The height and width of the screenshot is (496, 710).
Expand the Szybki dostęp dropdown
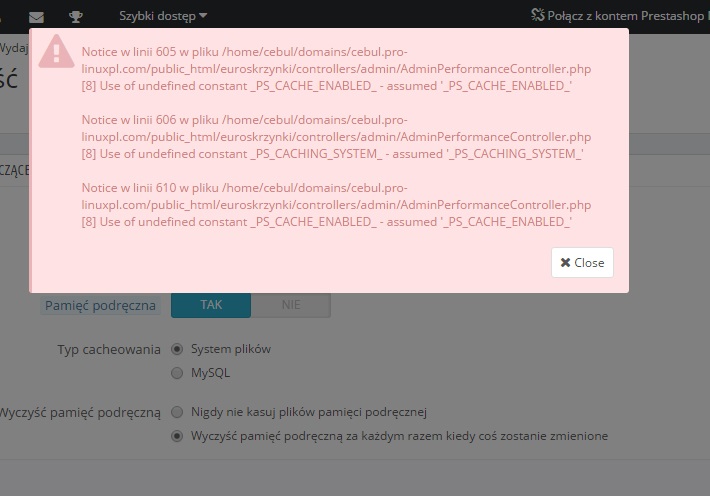point(163,16)
